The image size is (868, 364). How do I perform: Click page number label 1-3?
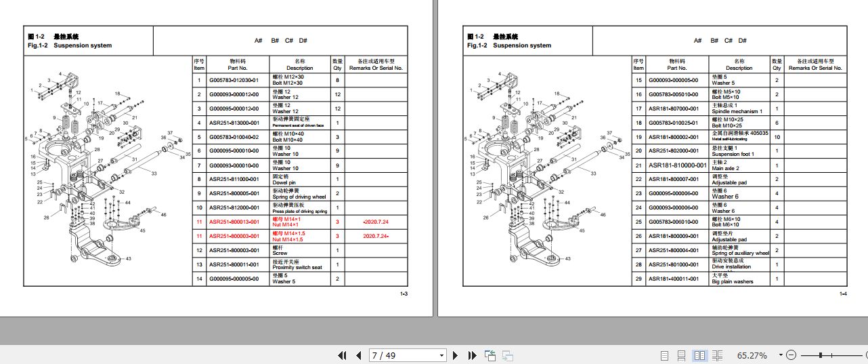(x=404, y=294)
